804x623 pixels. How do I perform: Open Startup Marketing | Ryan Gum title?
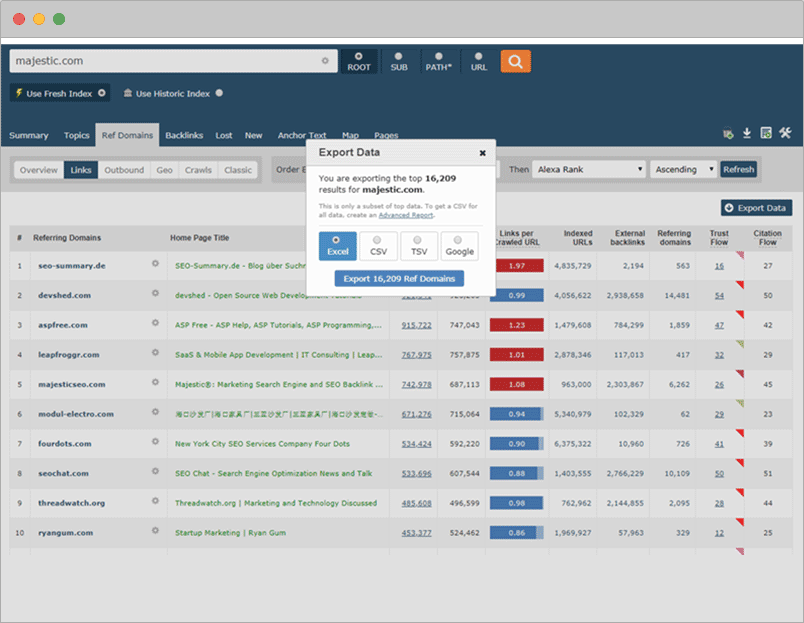click(x=230, y=533)
